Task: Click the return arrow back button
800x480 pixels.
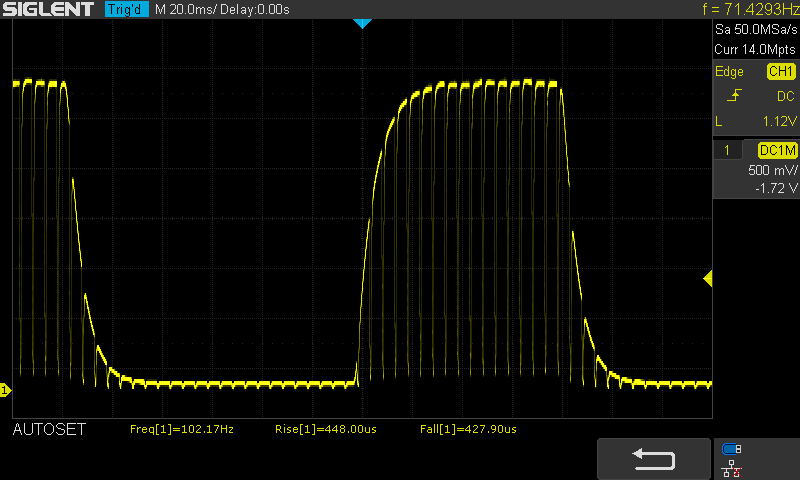Action: tap(654, 459)
